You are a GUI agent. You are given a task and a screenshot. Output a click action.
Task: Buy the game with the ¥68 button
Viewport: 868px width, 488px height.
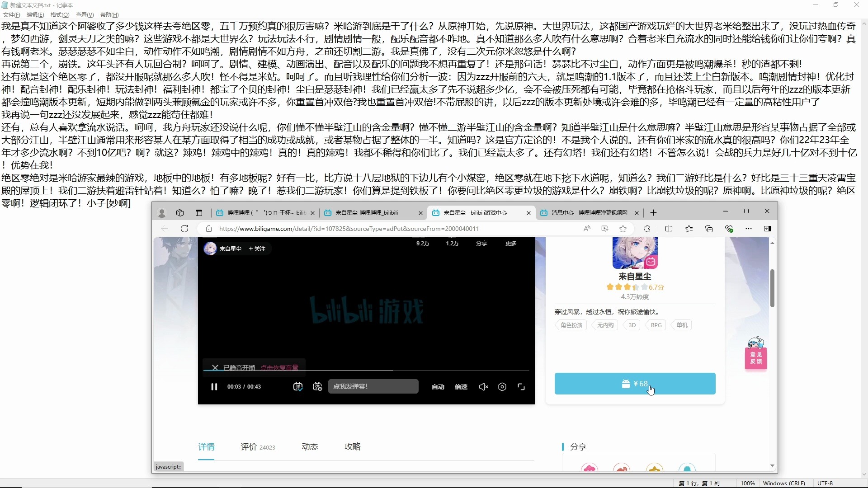point(635,384)
